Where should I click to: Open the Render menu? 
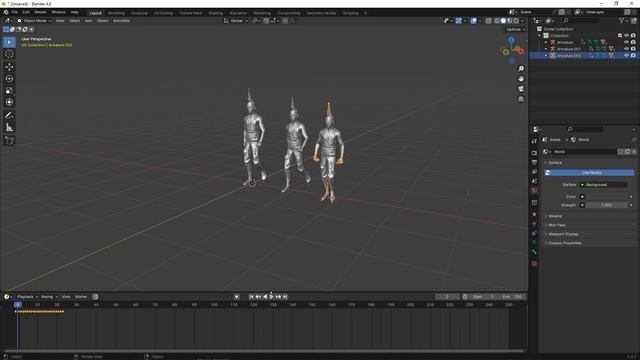[40, 12]
